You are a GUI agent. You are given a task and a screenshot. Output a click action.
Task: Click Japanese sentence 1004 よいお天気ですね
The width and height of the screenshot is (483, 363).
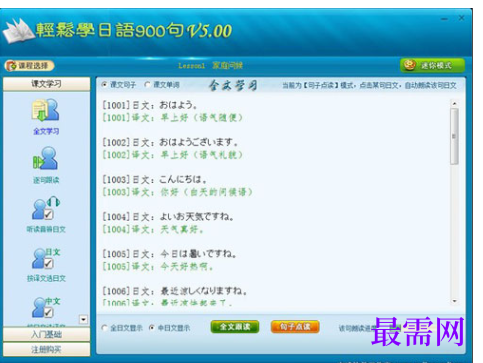168,217
